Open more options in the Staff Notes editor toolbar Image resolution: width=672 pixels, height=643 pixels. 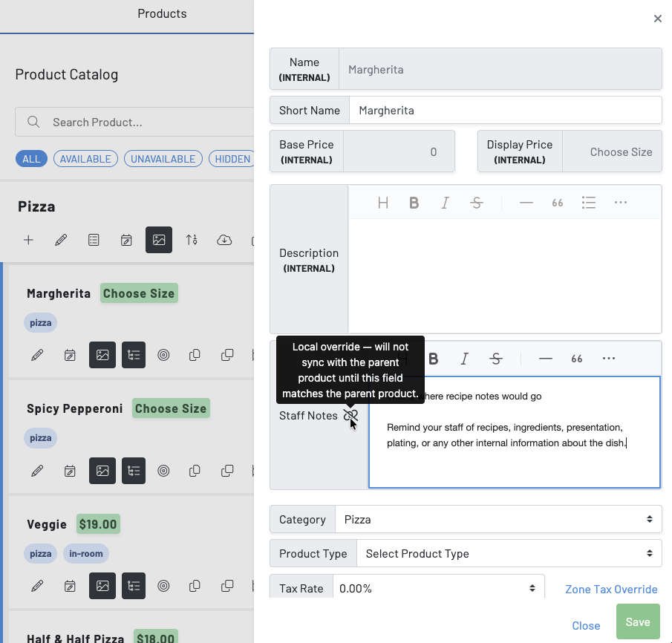click(609, 359)
